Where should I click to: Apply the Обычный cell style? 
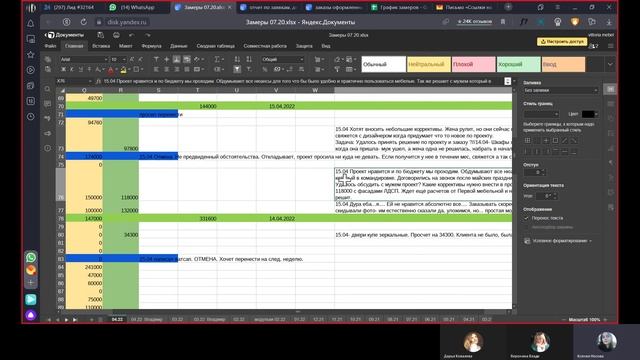(x=384, y=64)
